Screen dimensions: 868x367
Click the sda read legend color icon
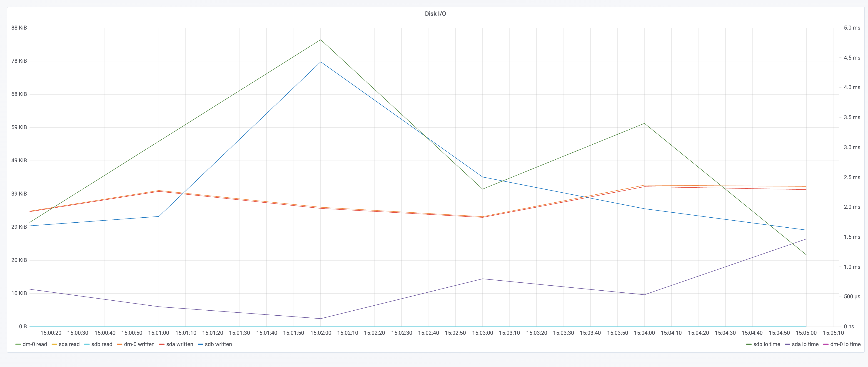(x=54, y=344)
